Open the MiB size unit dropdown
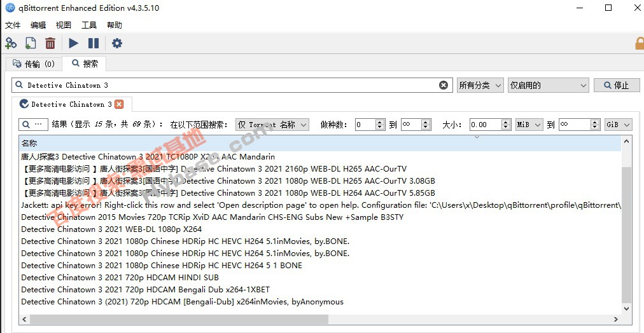The image size is (644, 333). [529, 125]
